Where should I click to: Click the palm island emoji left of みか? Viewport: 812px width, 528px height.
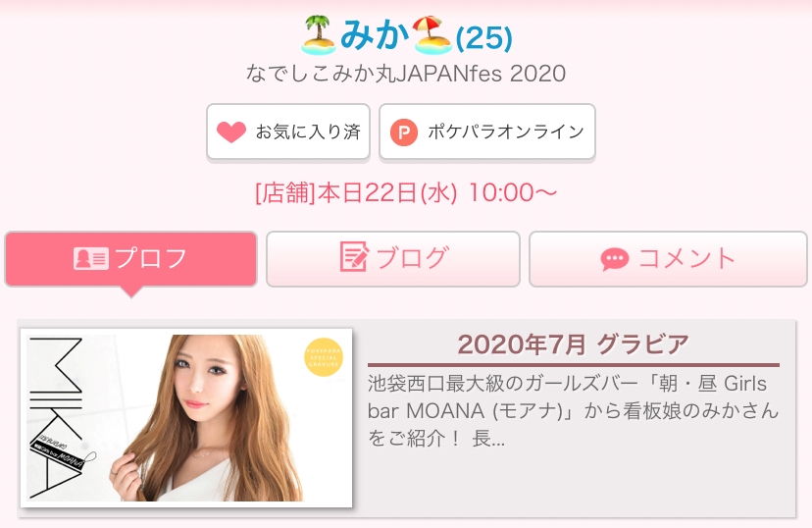click(320, 36)
